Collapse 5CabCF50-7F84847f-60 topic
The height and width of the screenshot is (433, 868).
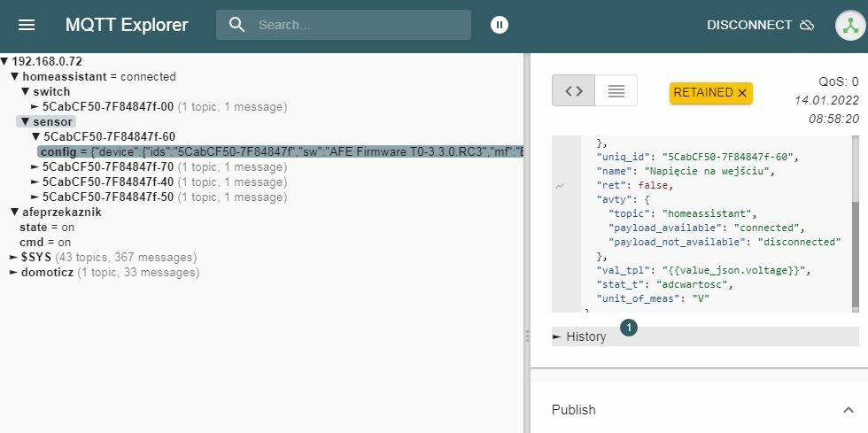tap(36, 136)
